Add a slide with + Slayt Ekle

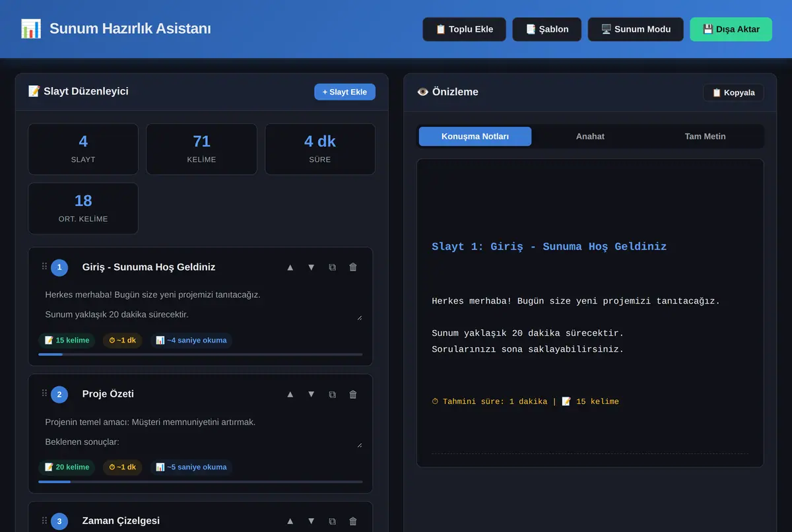point(345,92)
